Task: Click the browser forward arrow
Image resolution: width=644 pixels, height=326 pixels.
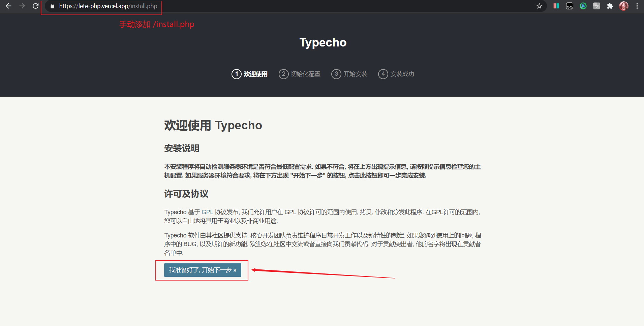Action: tap(22, 6)
